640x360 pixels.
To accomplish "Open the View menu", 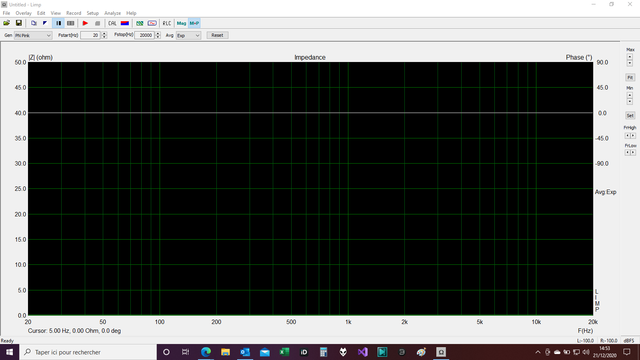I will pyautogui.click(x=56, y=13).
